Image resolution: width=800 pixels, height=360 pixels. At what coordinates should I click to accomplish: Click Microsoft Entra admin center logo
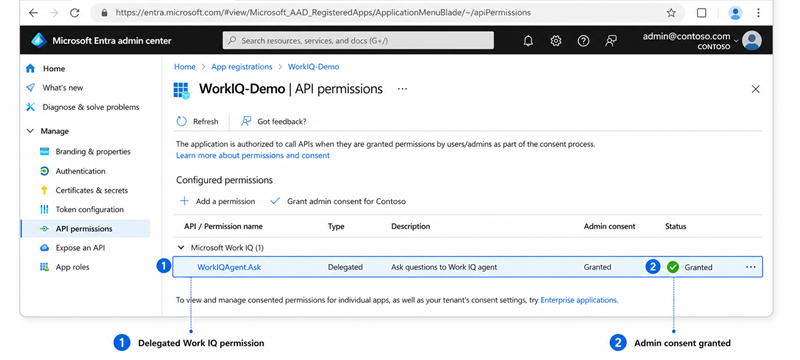(39, 41)
